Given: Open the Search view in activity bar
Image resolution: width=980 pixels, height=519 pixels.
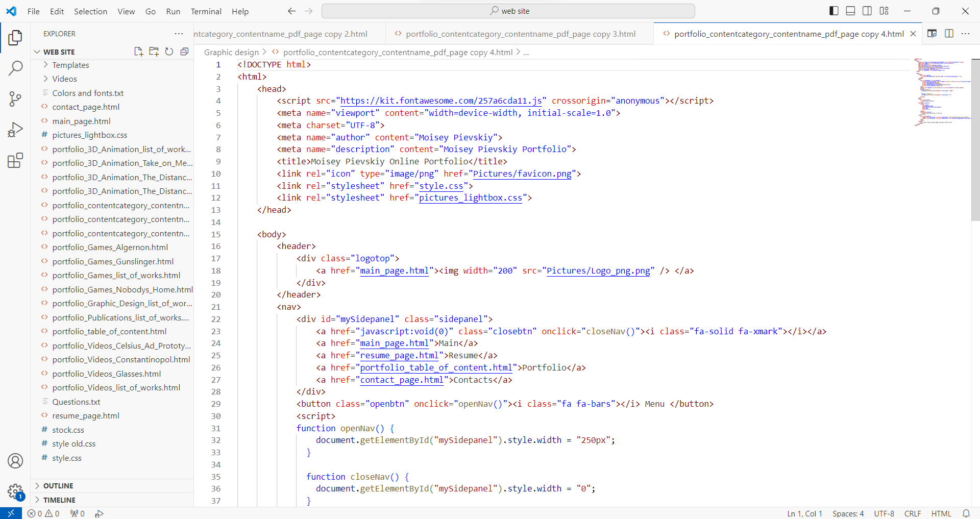Looking at the screenshot, I should 15,68.
